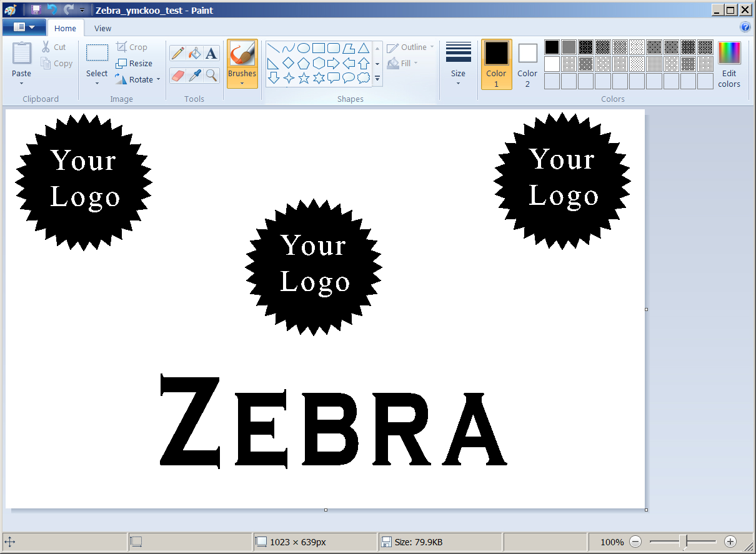
Task: Switch to the View tab
Action: (x=102, y=28)
